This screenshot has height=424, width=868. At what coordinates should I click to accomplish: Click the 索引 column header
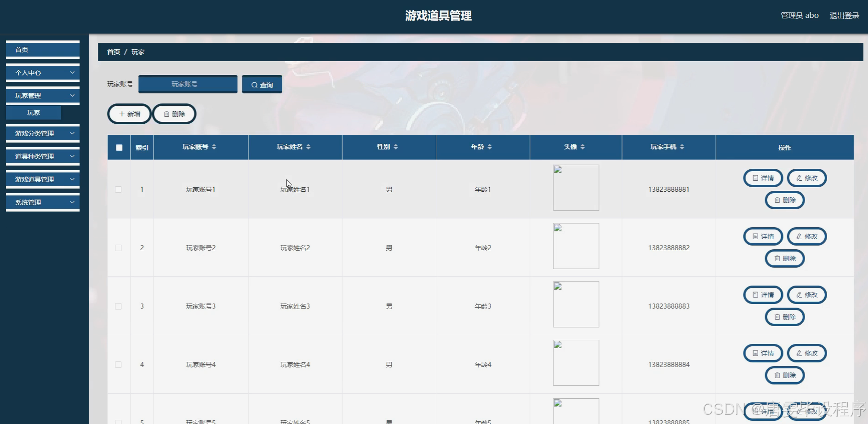tap(142, 148)
